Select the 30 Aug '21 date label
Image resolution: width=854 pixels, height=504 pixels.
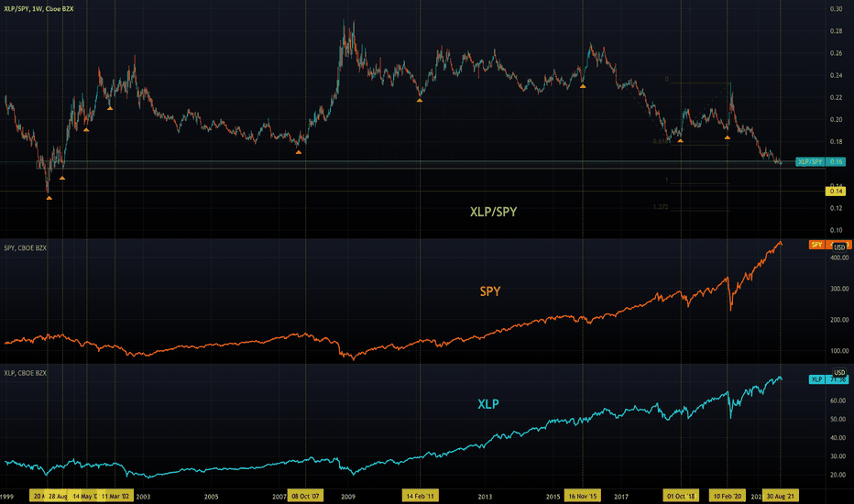pos(780,496)
